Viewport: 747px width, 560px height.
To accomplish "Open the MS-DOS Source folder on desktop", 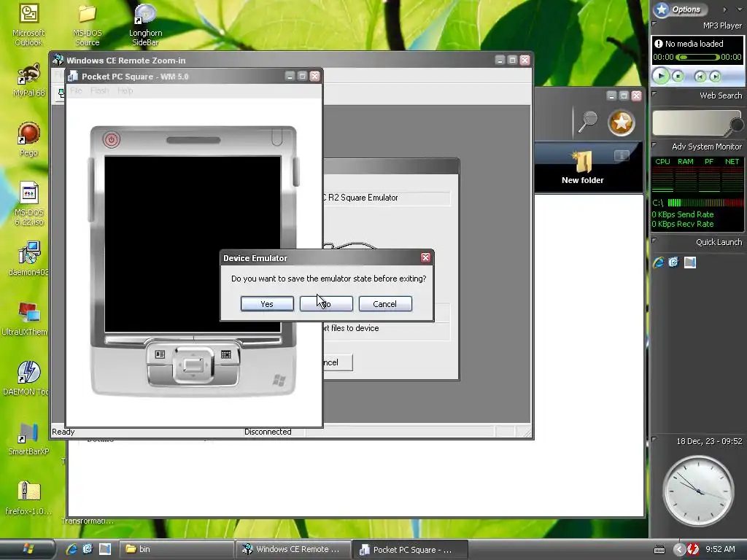I will click(x=88, y=25).
